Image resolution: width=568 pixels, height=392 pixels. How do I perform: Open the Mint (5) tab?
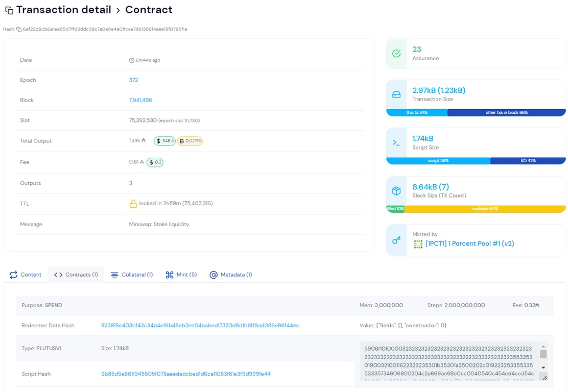tap(184, 274)
